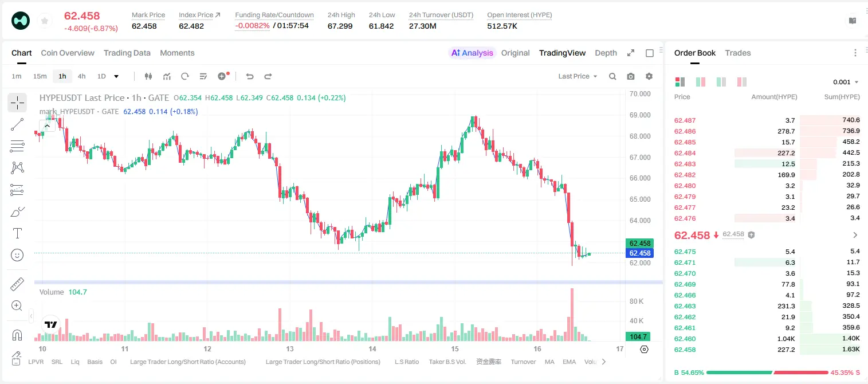
Task: Select the ruler measure tool
Action: [17, 284]
